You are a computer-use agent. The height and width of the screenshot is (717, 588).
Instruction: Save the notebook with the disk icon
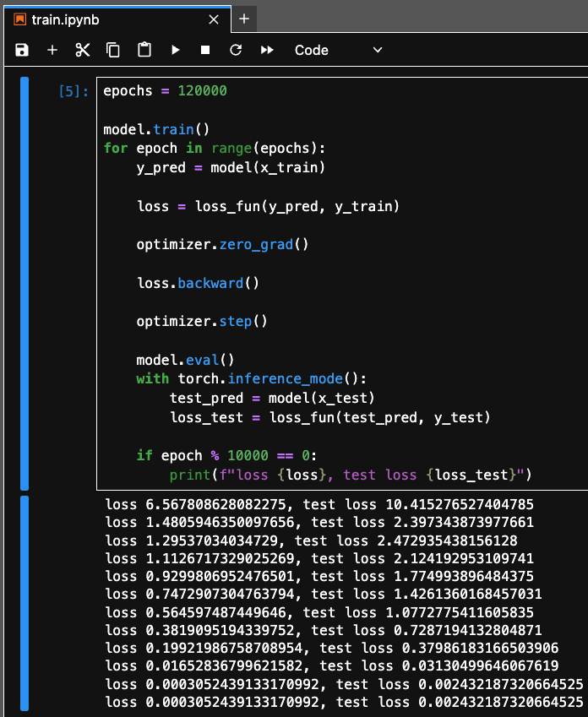22,50
